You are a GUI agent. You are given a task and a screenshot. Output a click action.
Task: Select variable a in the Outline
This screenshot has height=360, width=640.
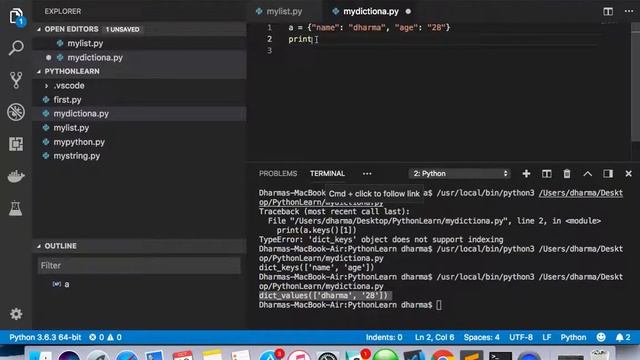tap(139, 284)
